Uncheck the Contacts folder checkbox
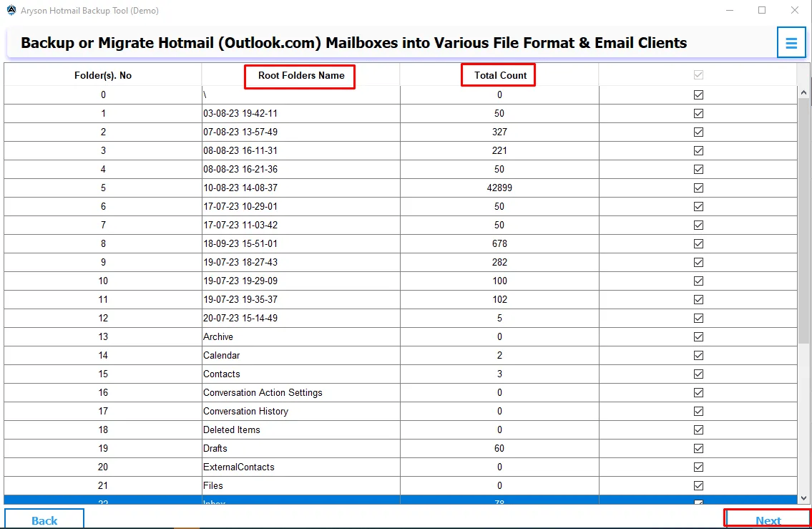 pyautogui.click(x=698, y=374)
